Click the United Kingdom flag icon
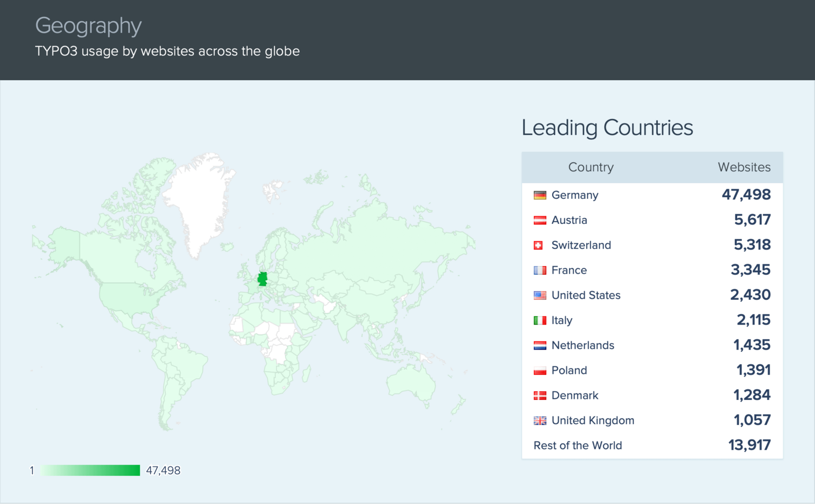 pos(540,420)
